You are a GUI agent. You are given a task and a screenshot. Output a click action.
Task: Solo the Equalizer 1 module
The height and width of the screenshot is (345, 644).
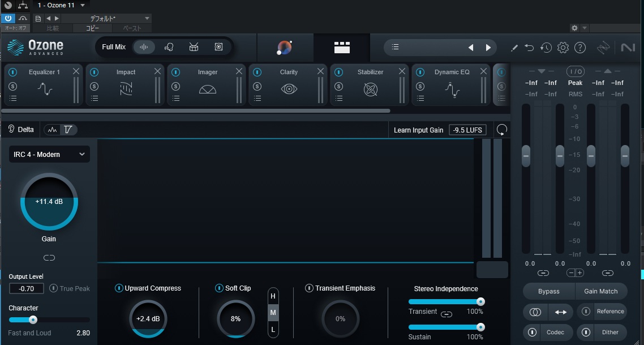coord(12,86)
